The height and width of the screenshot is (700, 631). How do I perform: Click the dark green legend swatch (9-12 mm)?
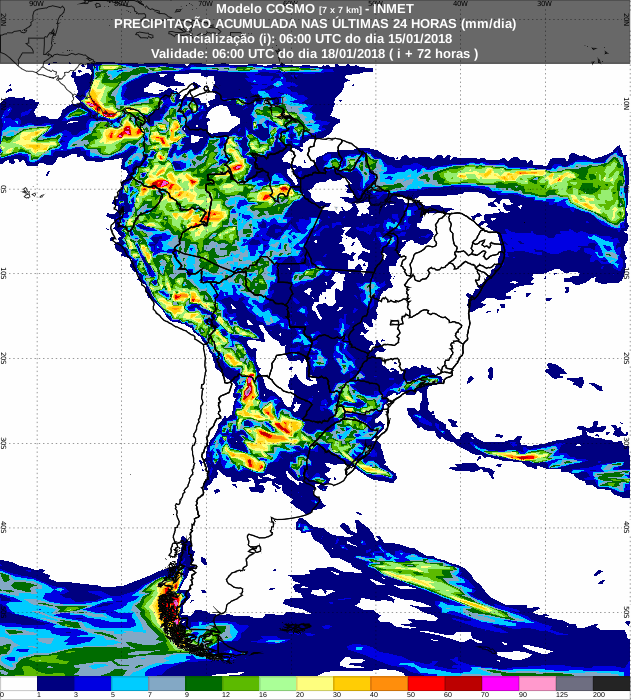pyautogui.click(x=204, y=683)
